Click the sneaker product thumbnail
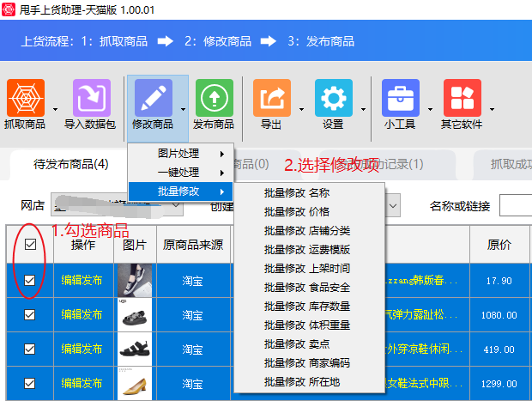The image size is (532, 401). pyautogui.click(x=135, y=281)
